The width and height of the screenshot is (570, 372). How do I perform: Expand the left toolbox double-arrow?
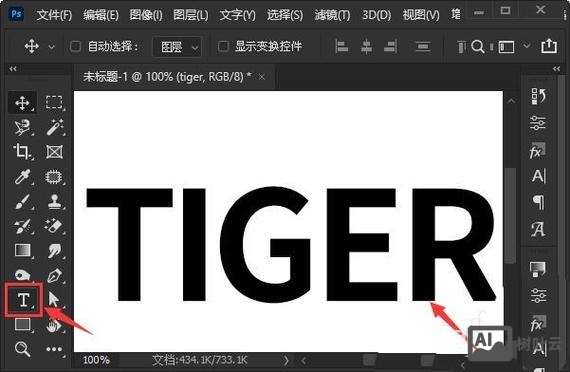pos(13,69)
